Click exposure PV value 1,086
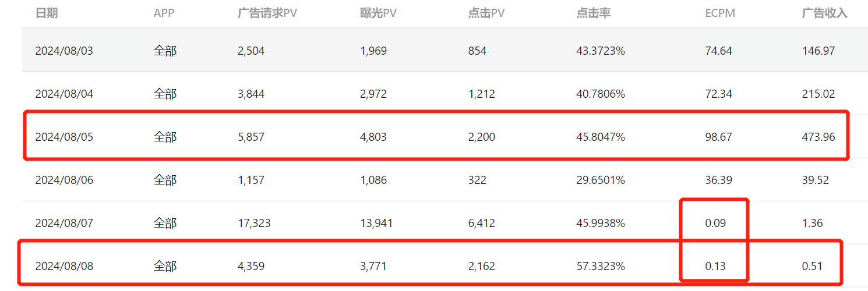 [x=373, y=180]
